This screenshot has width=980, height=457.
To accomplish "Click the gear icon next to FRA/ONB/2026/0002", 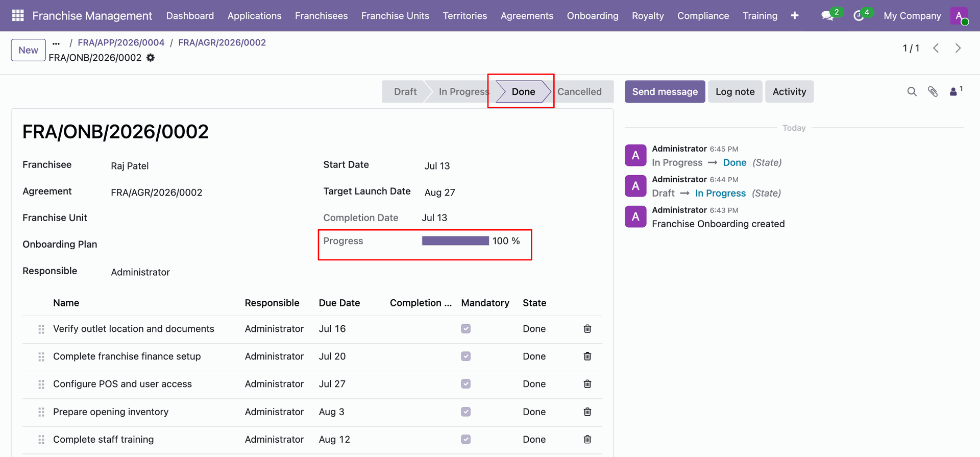I will (x=151, y=58).
